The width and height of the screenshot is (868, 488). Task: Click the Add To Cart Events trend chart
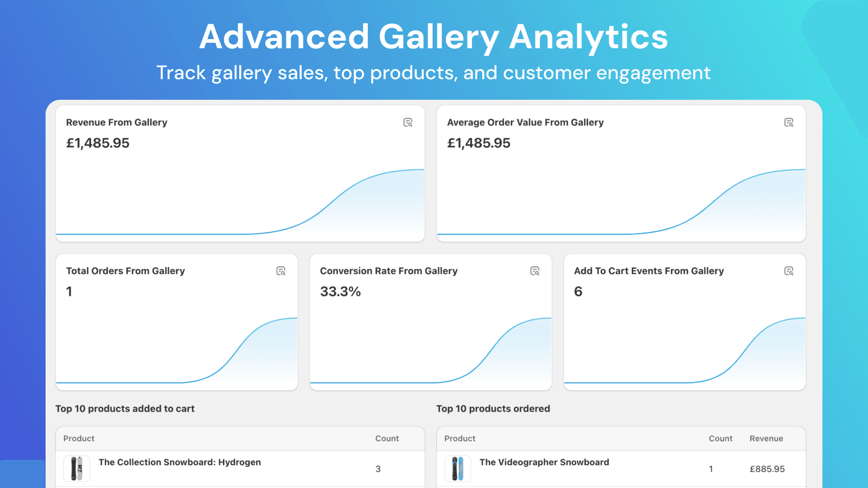743,352
